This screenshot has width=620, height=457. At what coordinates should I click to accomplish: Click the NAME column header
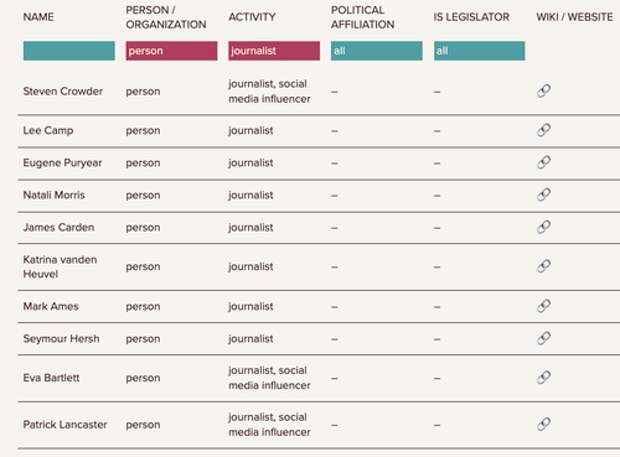38,17
